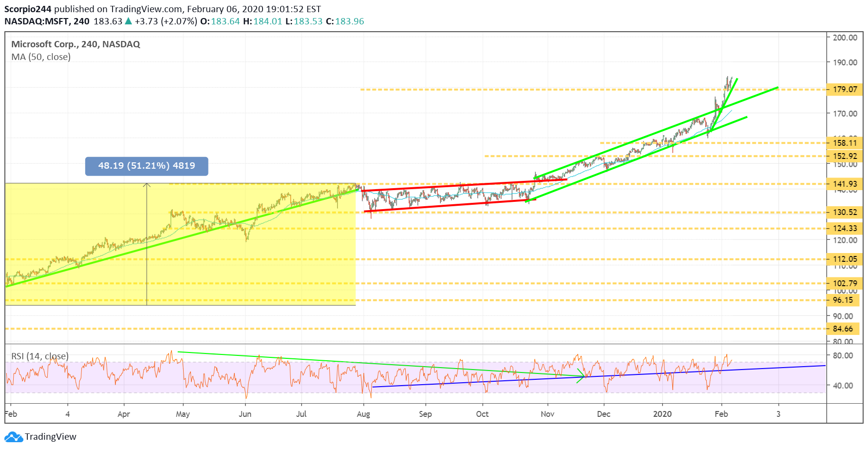The width and height of the screenshot is (868, 450).
Task: Click the 200.00 price axis value
Action: click(x=845, y=38)
